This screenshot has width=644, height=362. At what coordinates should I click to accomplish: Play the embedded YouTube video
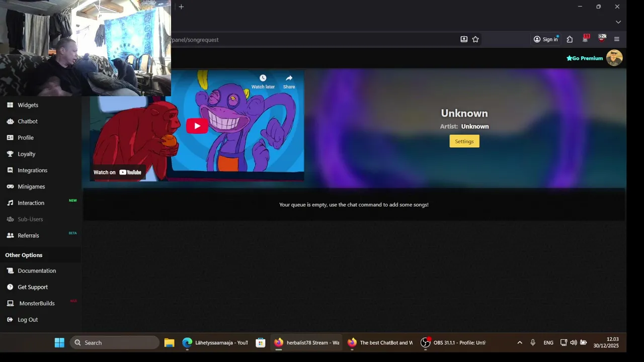197,126
